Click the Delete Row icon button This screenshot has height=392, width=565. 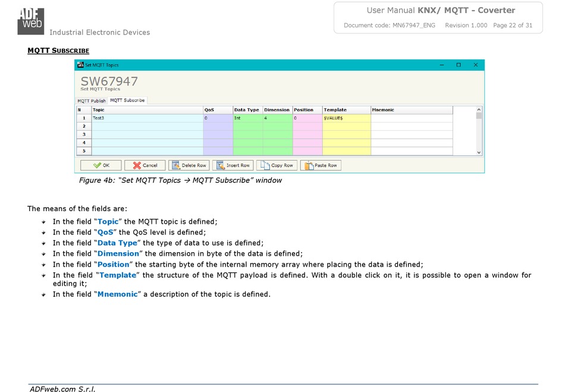[189, 165]
